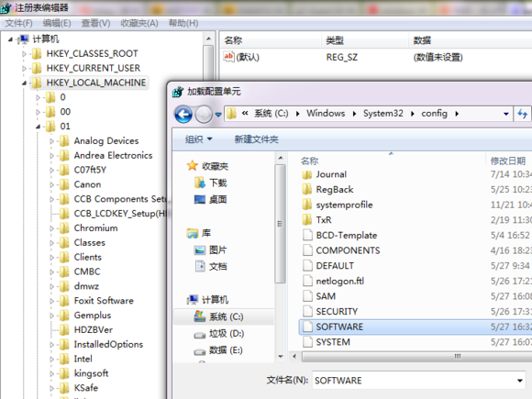Click the file name input field

[414, 381]
